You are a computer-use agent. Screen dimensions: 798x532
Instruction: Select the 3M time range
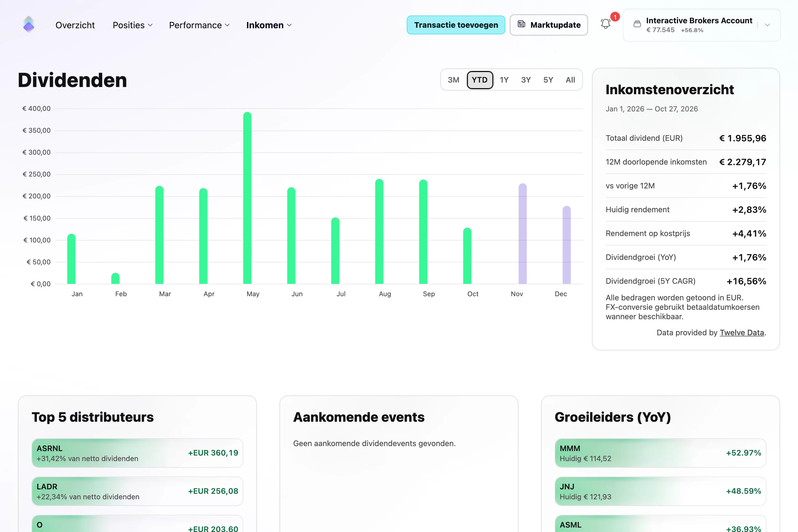(453, 80)
